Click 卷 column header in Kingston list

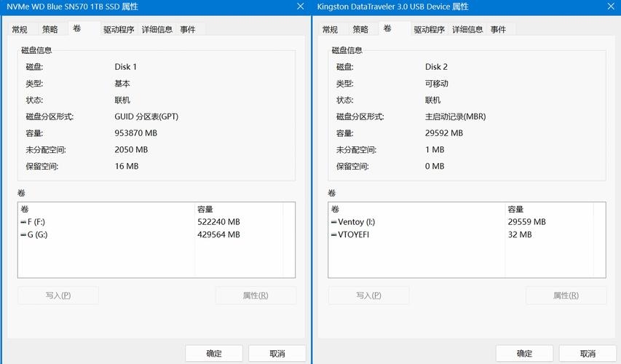[x=416, y=209]
